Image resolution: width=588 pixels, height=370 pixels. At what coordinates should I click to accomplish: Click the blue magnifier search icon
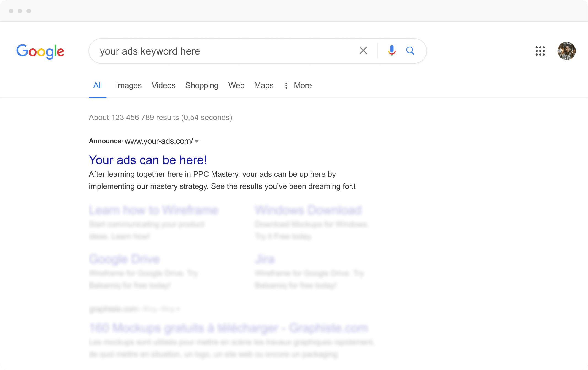tap(410, 51)
